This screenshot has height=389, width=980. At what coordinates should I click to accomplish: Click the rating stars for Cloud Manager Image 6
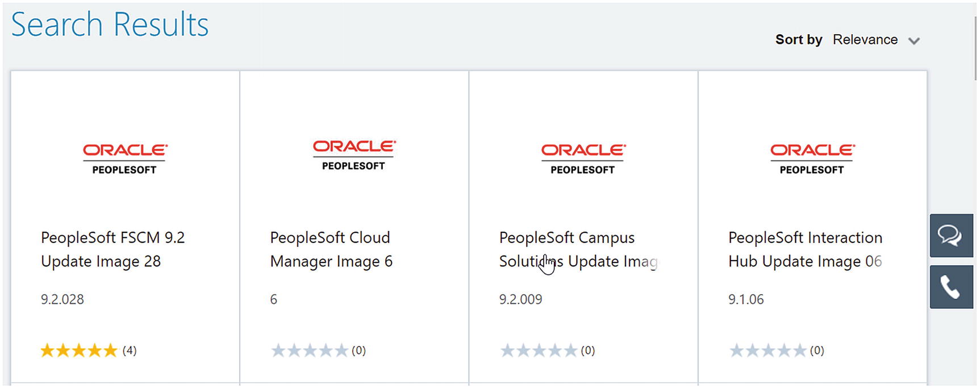click(x=309, y=350)
